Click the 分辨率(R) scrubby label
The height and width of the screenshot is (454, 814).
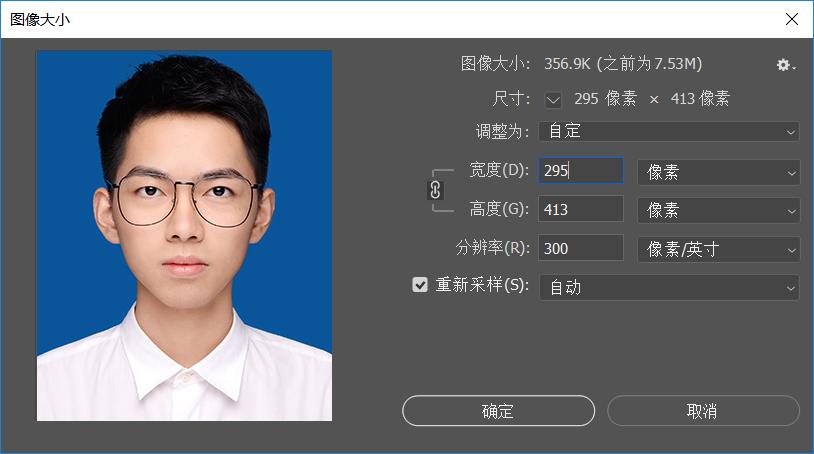pyautogui.click(x=491, y=248)
